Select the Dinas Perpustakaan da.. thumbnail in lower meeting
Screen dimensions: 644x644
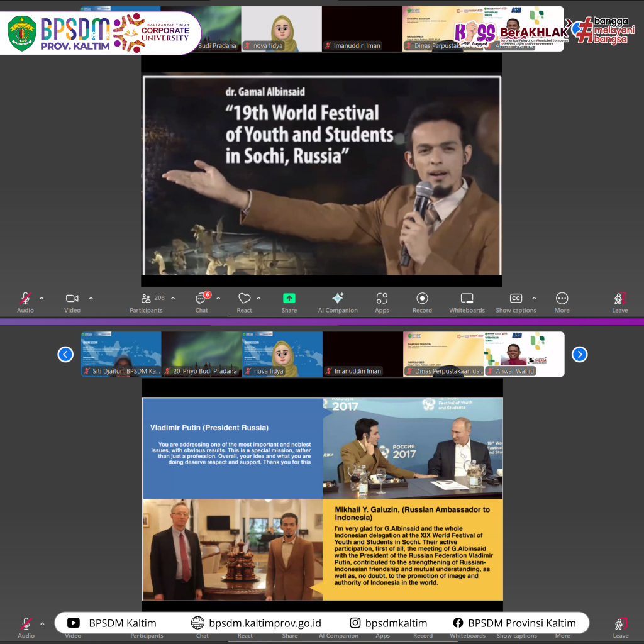click(443, 354)
